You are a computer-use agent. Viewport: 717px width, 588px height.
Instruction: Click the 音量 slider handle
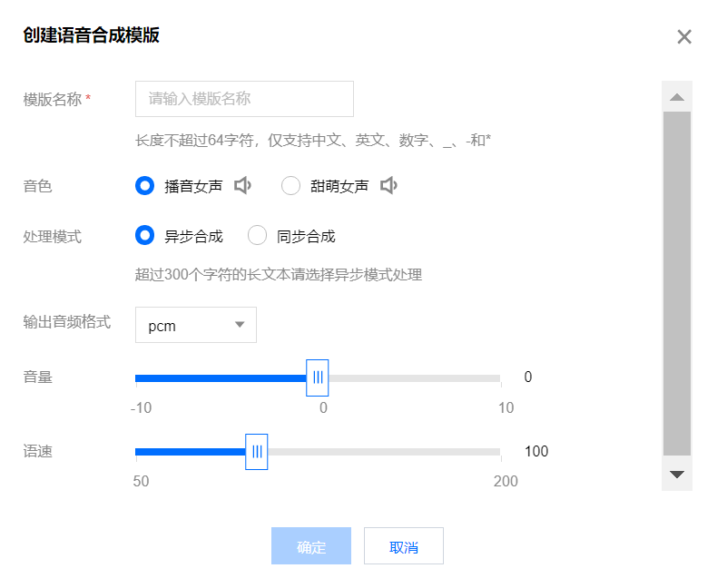pyautogui.click(x=318, y=377)
